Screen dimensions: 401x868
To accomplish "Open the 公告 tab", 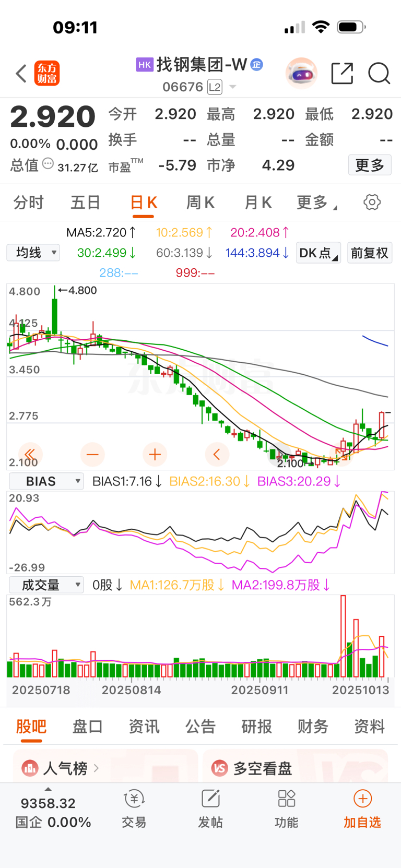I will [x=200, y=726].
